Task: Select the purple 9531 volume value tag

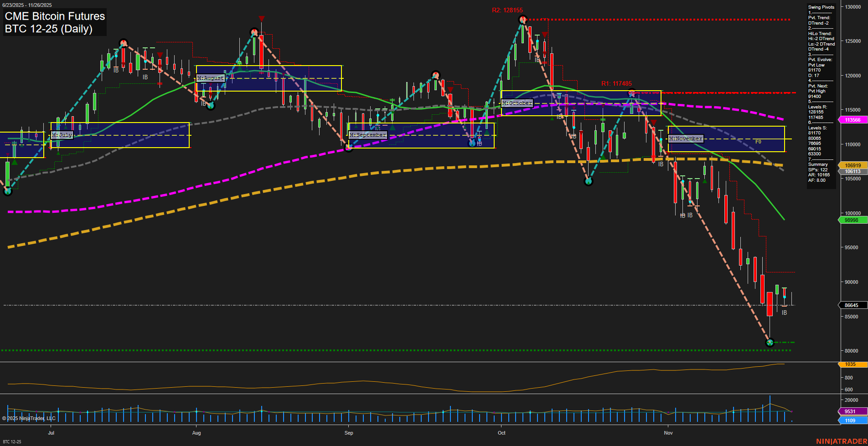Action: [x=849, y=411]
